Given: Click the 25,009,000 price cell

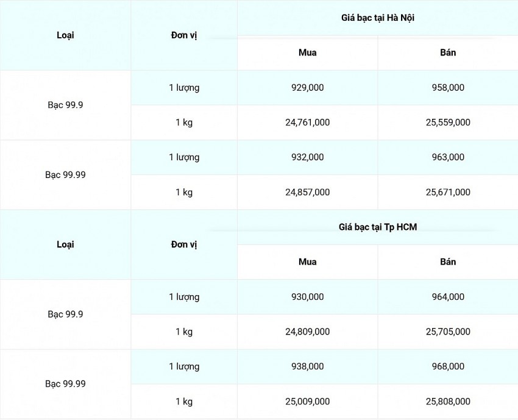Looking at the screenshot, I should pyautogui.click(x=308, y=402).
